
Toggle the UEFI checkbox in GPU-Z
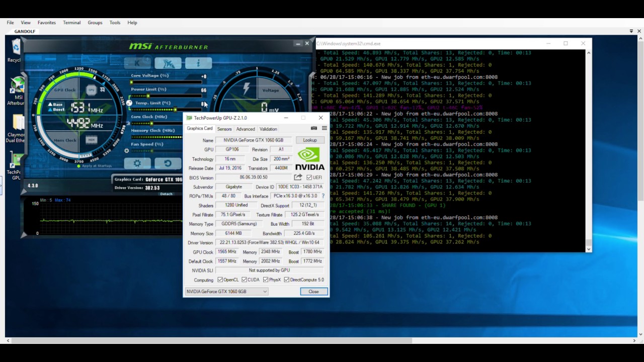click(x=309, y=177)
